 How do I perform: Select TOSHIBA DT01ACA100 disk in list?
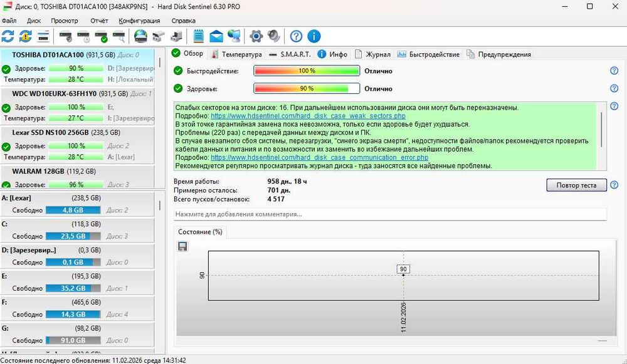(x=77, y=67)
